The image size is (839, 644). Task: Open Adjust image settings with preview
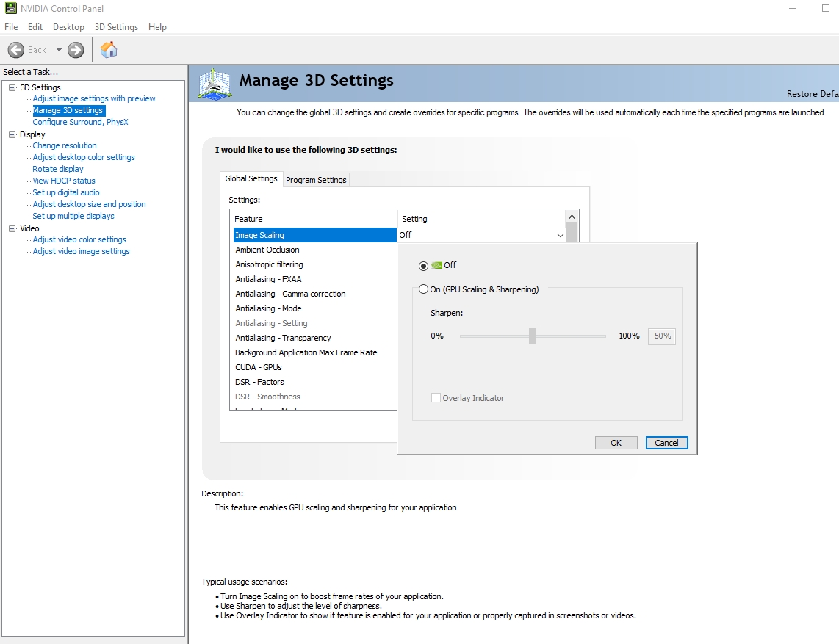click(x=93, y=98)
